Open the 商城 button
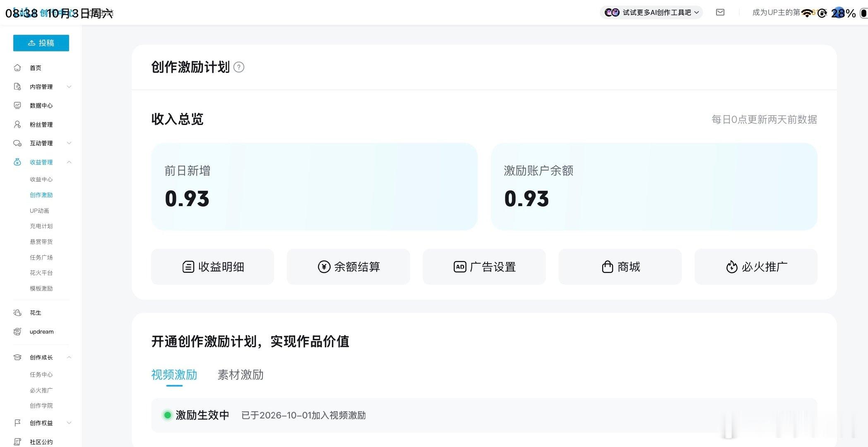The width and height of the screenshot is (868, 447). (620, 267)
